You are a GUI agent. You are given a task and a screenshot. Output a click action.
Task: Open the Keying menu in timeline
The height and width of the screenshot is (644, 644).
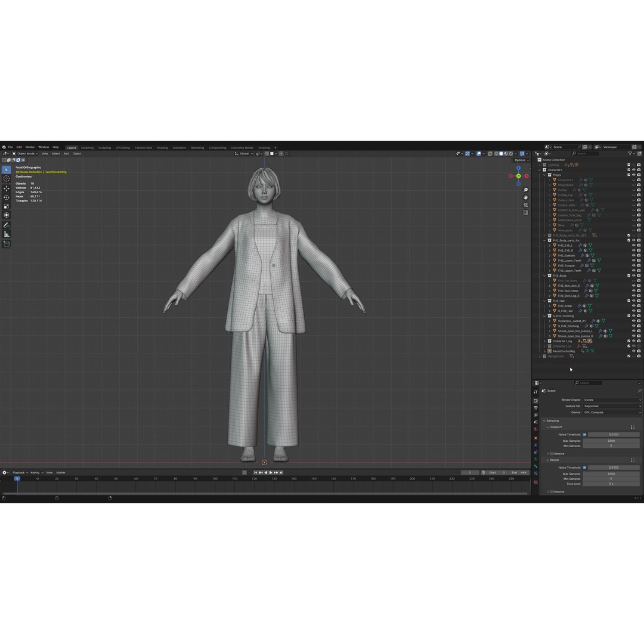(36, 473)
